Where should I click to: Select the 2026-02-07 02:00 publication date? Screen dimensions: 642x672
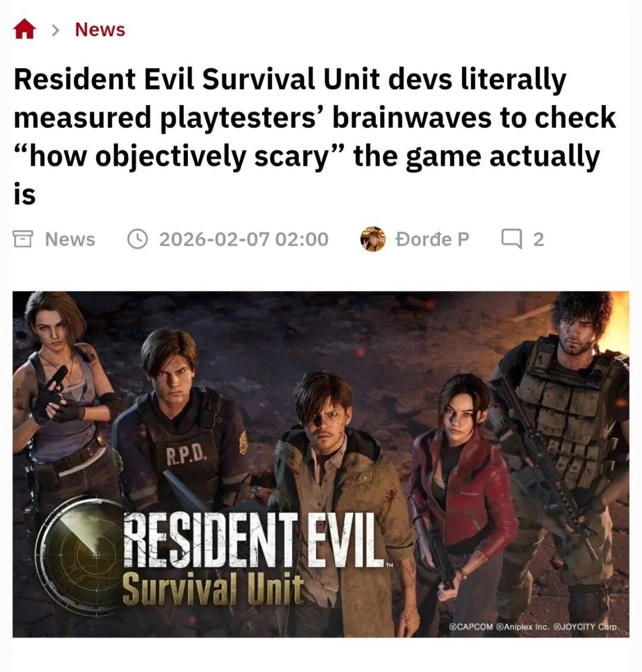[x=244, y=239]
